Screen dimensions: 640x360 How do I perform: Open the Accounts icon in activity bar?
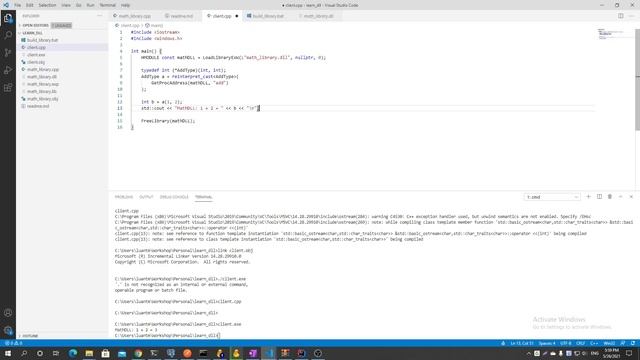8,313
